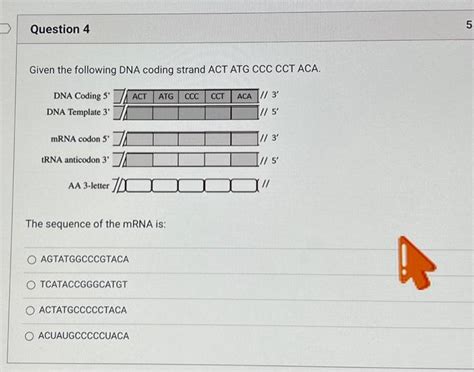Image resolution: width=474 pixels, height=372 pixels.
Task: Click the last empty mRNA codon cell
Action: tap(244, 139)
